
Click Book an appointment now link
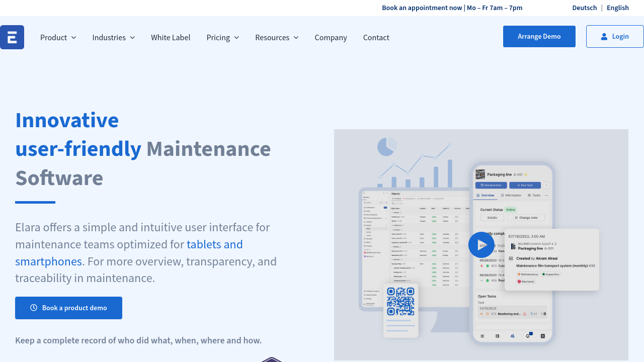(422, 8)
